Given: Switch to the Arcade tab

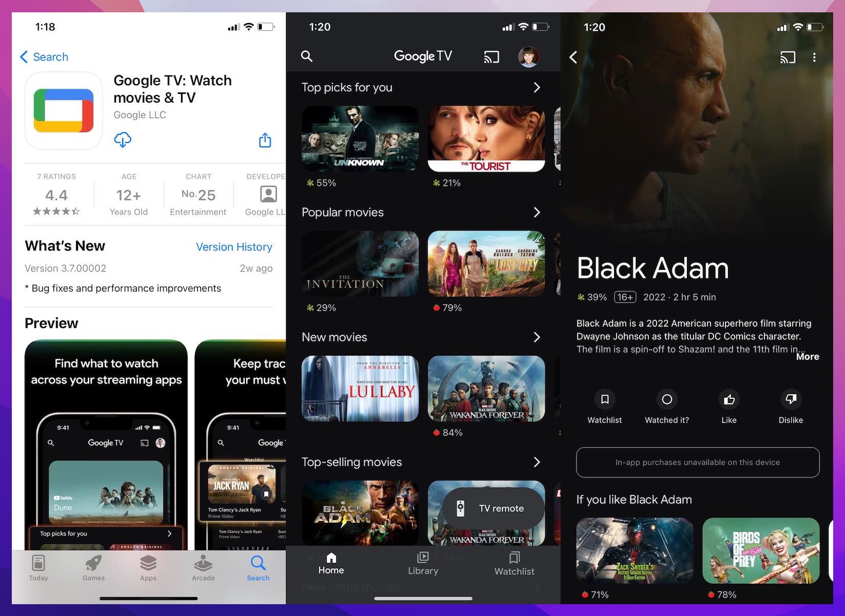Looking at the screenshot, I should [203, 568].
